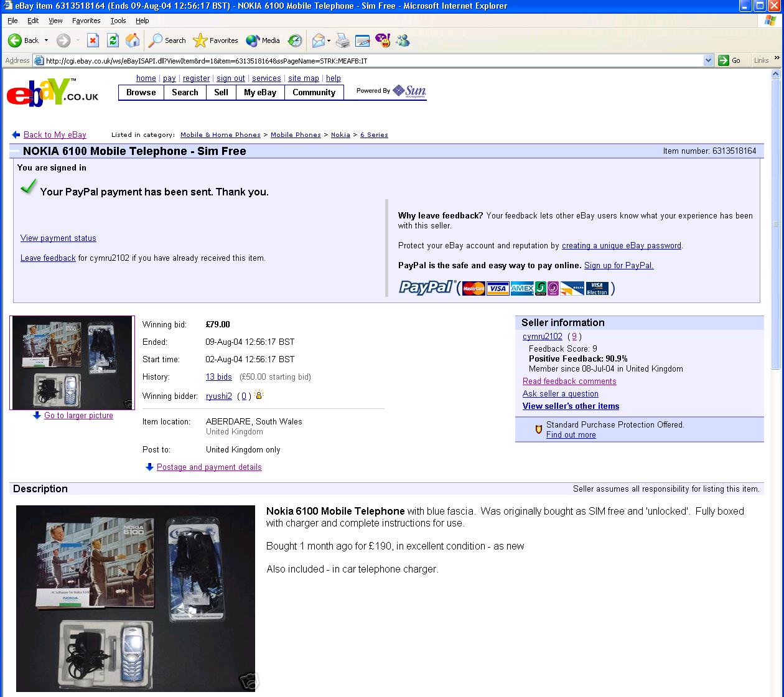This screenshot has width=784, height=697.
Task: Click the View payment status link
Action: (x=58, y=238)
